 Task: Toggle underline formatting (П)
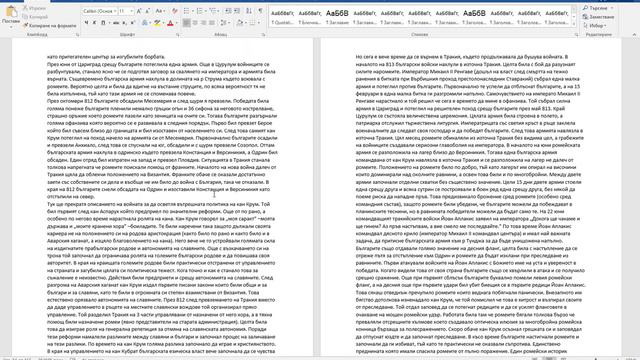[x=103, y=23]
